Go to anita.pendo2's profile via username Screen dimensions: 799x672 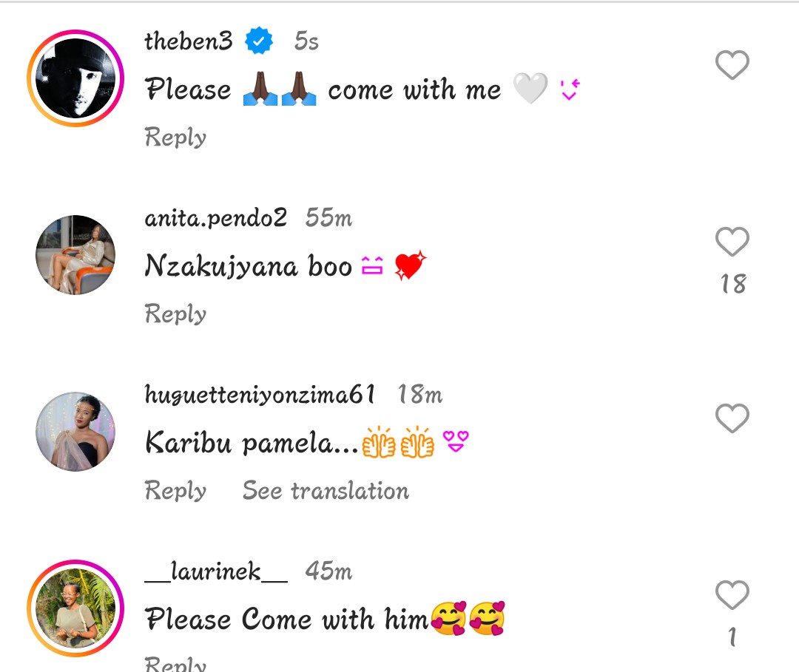click(x=215, y=218)
